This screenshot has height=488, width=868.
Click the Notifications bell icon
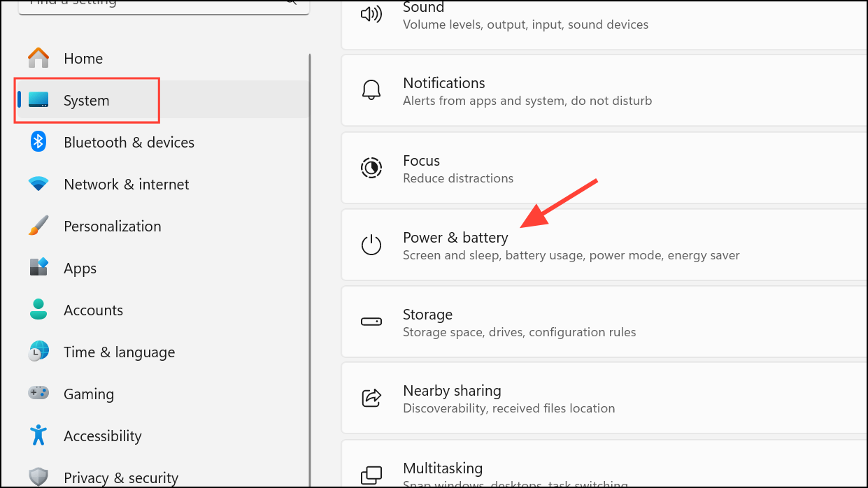(371, 91)
